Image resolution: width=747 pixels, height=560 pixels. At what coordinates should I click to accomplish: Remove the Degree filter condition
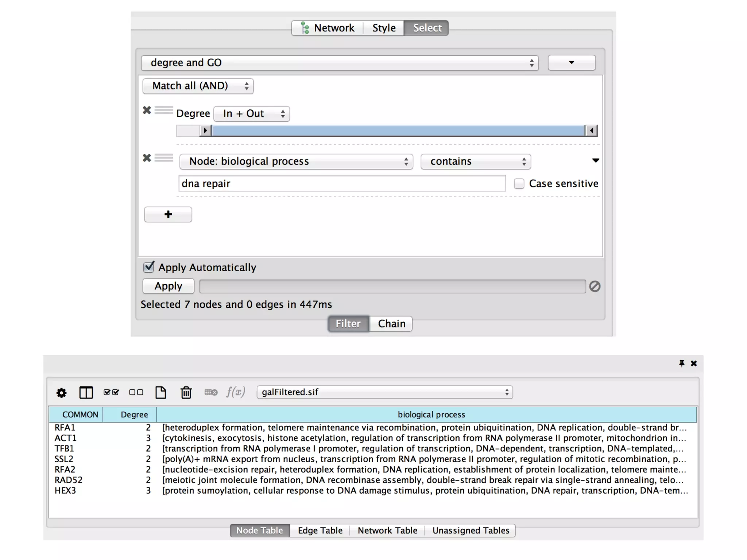pos(147,110)
